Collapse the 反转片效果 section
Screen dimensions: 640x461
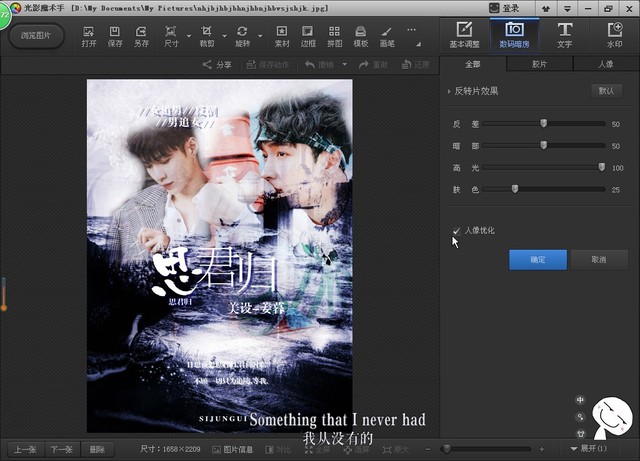[x=449, y=91]
